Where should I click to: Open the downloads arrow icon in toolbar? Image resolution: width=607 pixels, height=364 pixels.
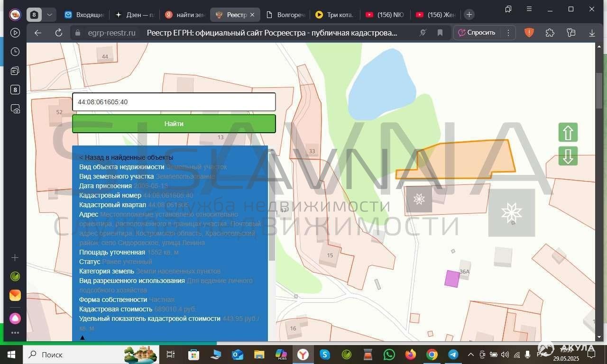tap(592, 33)
